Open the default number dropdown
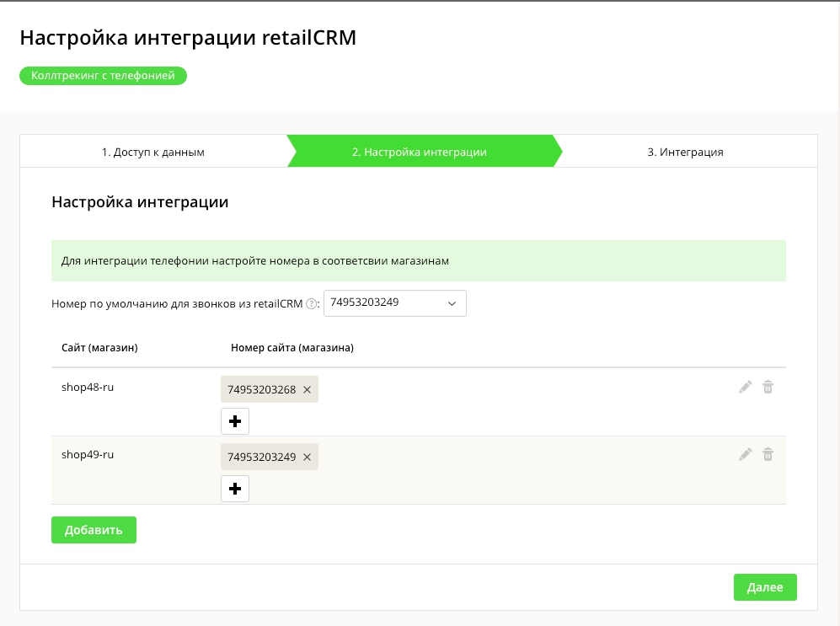This screenshot has height=626, width=840. point(395,303)
